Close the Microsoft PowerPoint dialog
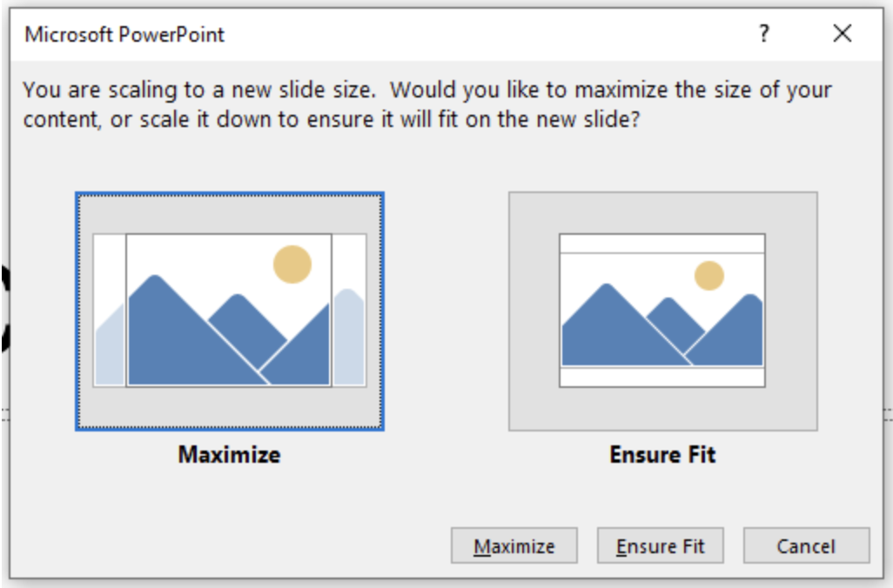The width and height of the screenshot is (893, 588). tap(841, 35)
